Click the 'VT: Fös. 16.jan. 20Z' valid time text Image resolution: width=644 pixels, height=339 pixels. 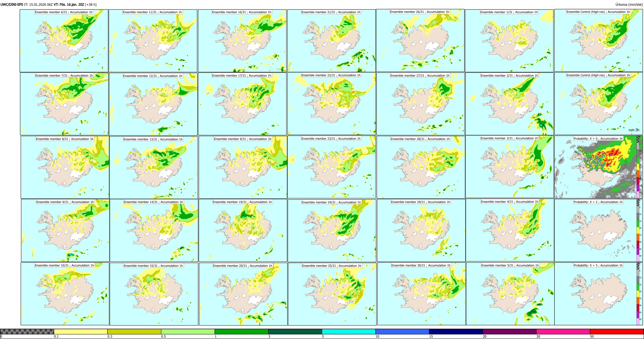point(69,4)
